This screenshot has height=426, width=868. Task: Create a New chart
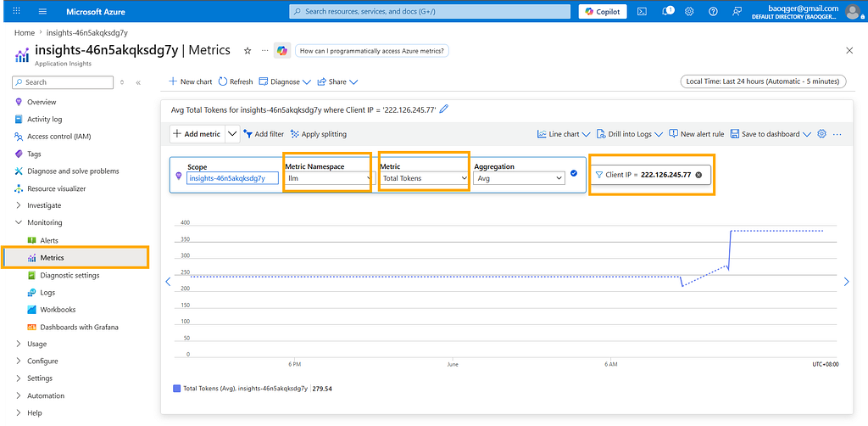190,81
